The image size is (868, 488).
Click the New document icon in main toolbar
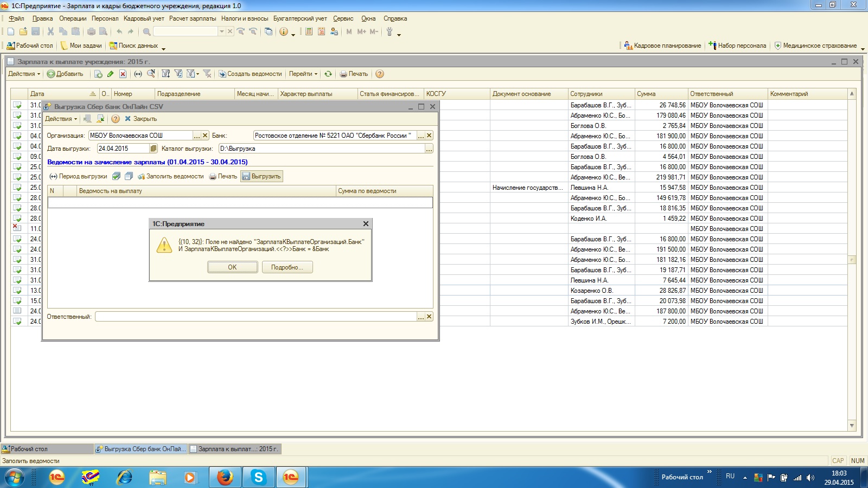[x=10, y=31]
